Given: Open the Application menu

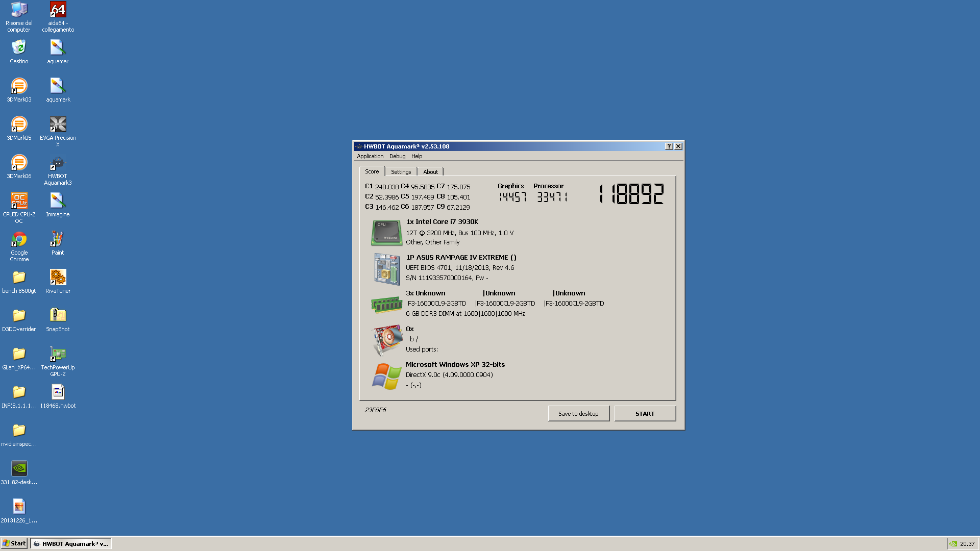Looking at the screenshot, I should point(370,156).
